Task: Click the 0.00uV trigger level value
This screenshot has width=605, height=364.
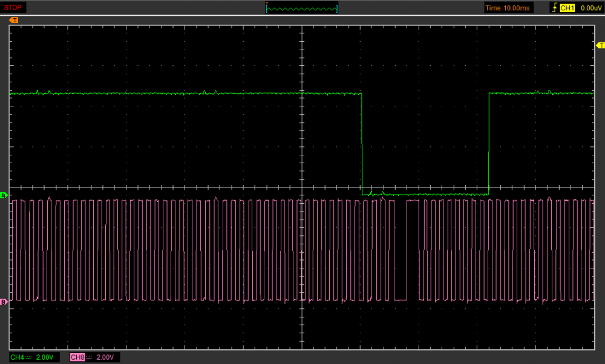Action: tap(590, 8)
